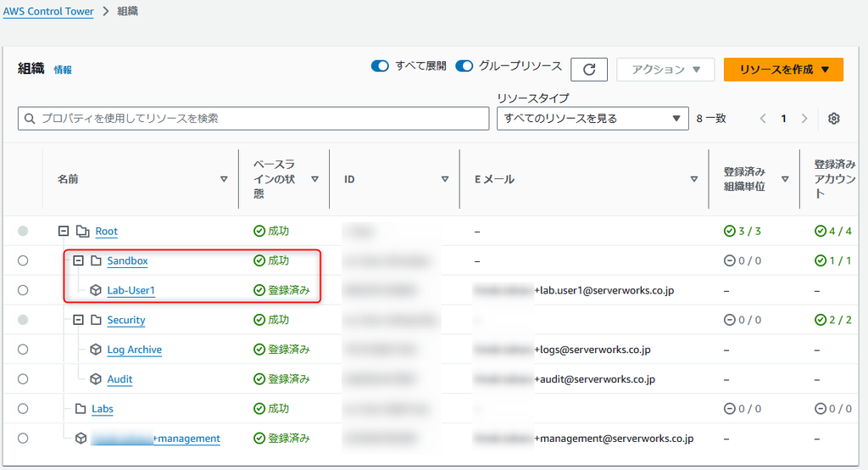This screenshot has height=470, width=868.
Task: Click the search magnifier icon
Action: coord(30,119)
